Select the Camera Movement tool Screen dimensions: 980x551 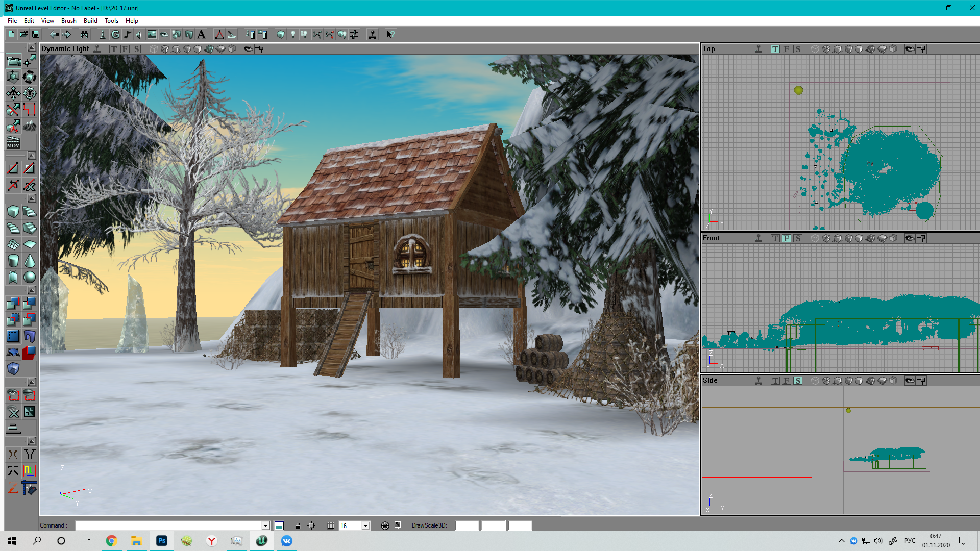(13, 62)
